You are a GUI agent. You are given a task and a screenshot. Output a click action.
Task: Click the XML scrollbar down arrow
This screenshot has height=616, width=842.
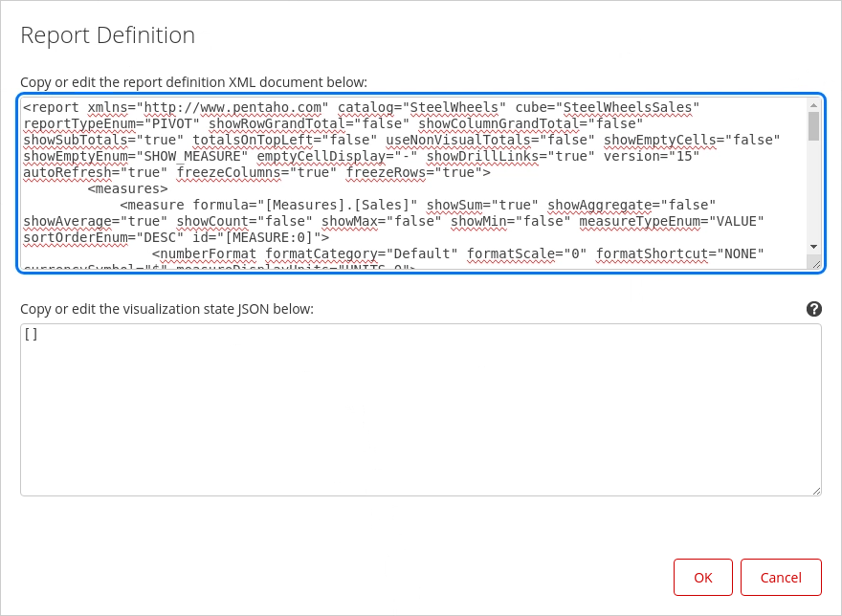click(x=813, y=246)
